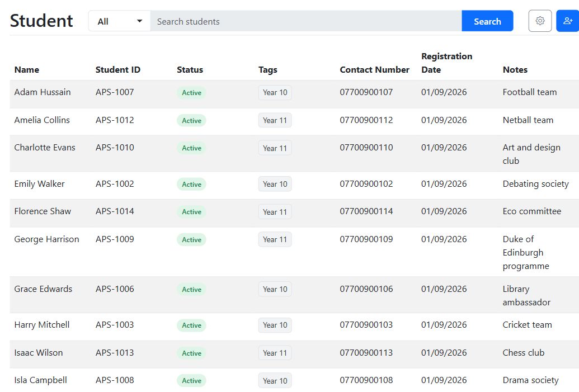Click the Duke of Edinburgh programme note
The height and width of the screenshot is (392, 579).
(x=526, y=252)
